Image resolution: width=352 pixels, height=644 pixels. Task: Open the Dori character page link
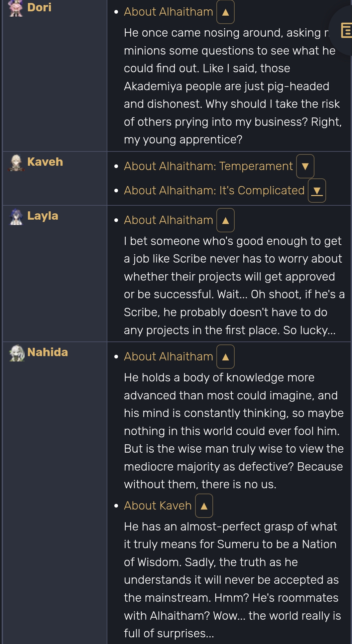tap(39, 7)
